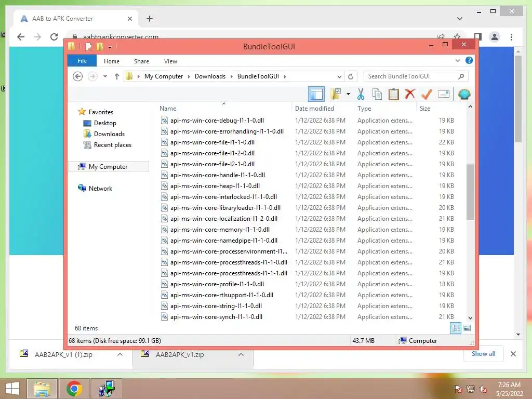Click the Chrome Back arrow
532x399 pixels.
tap(21, 37)
